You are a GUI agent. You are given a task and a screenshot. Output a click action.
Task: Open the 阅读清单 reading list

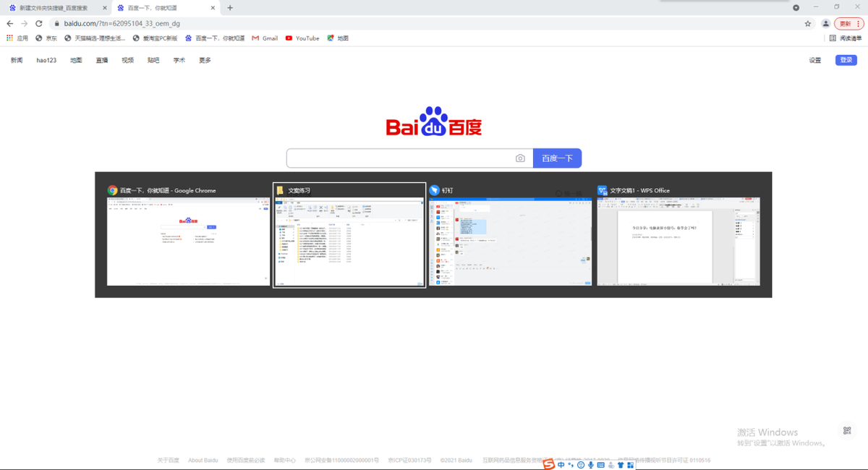click(846, 38)
